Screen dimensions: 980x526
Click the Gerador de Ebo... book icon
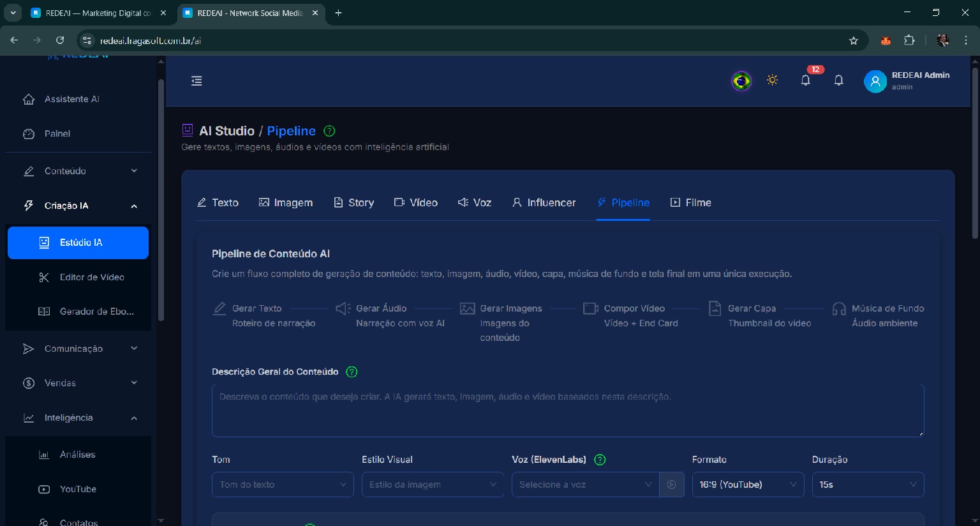pyautogui.click(x=44, y=312)
